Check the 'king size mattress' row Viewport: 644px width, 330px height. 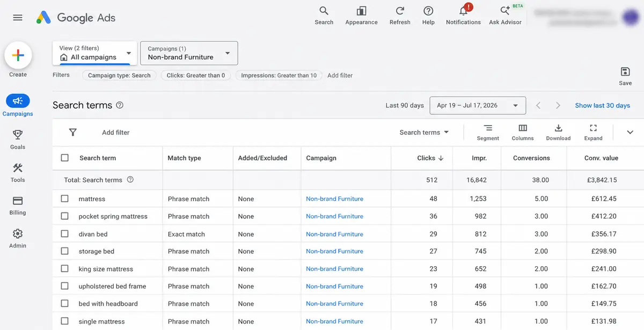pyautogui.click(x=65, y=269)
